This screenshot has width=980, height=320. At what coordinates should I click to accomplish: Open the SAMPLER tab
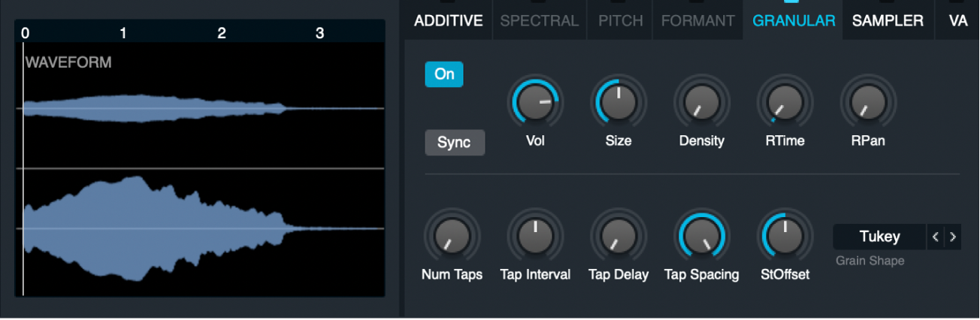pos(888,21)
